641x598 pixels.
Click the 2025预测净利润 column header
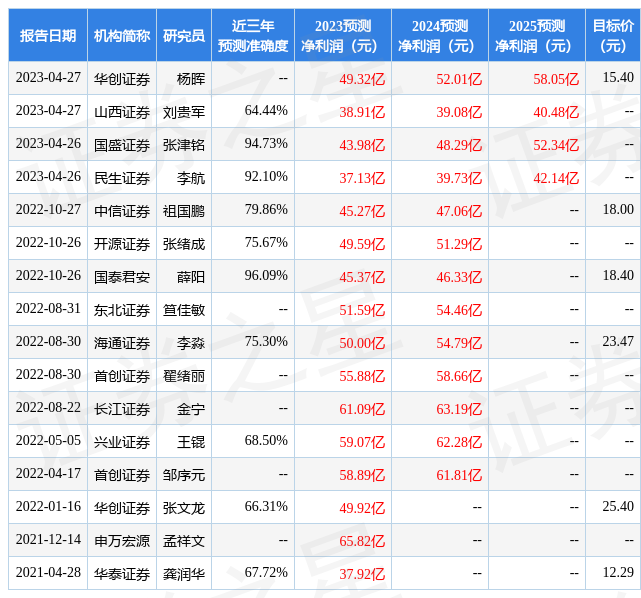[537, 36]
